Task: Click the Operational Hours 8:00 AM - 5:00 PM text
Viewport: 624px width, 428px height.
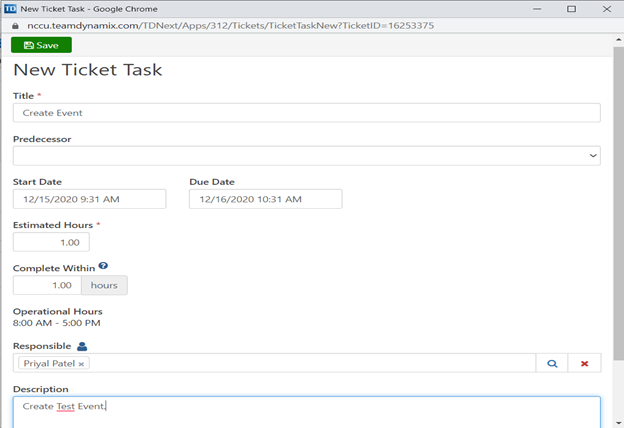Action: coord(57,323)
